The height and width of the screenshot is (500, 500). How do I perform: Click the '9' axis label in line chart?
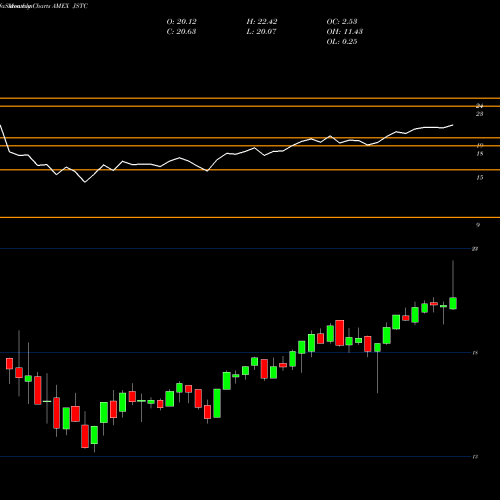click(478, 225)
